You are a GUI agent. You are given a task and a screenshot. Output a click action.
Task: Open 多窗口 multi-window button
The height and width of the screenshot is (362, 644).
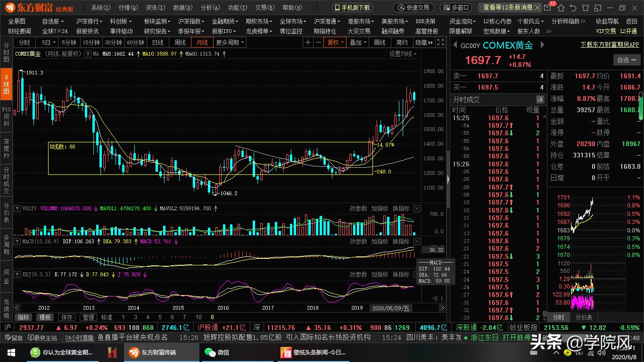click(456, 8)
